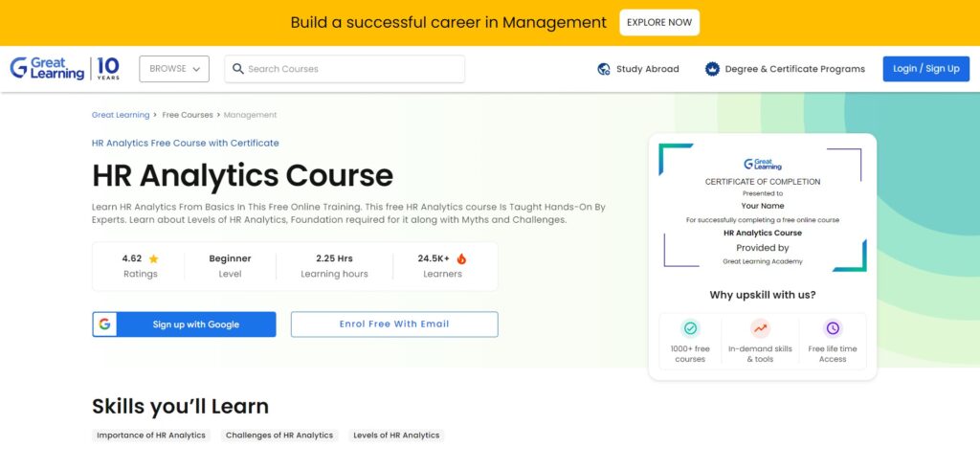Open the Free Courses breadcrumb
The image size is (980, 469).
(x=188, y=115)
